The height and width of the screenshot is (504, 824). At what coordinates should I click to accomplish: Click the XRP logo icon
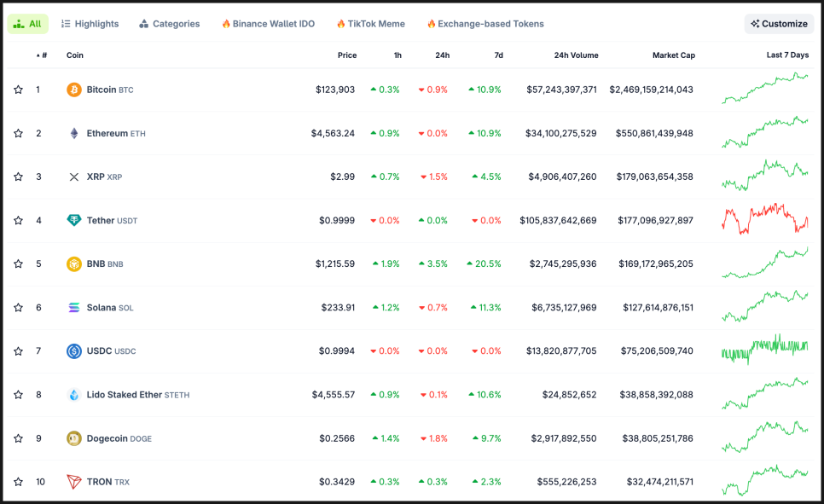(x=74, y=177)
